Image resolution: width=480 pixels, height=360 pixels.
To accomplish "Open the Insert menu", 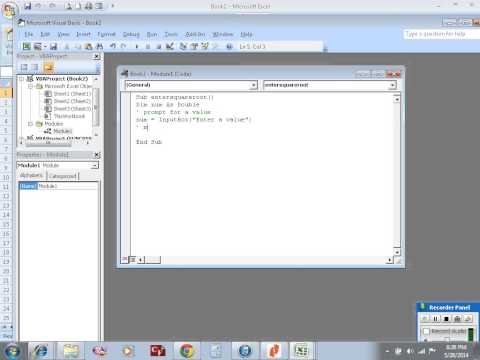I will click(83, 34).
